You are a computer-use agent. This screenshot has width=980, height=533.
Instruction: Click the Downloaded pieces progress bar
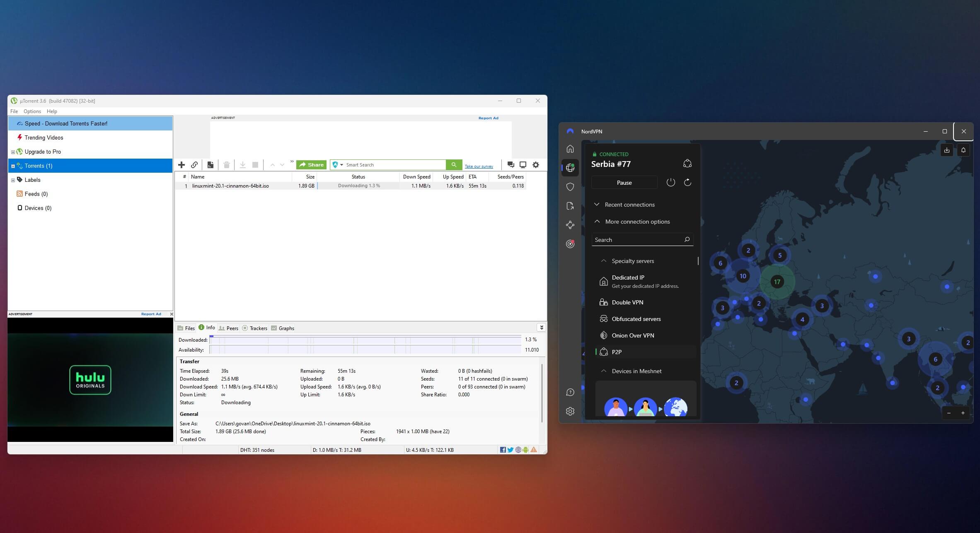click(365, 340)
